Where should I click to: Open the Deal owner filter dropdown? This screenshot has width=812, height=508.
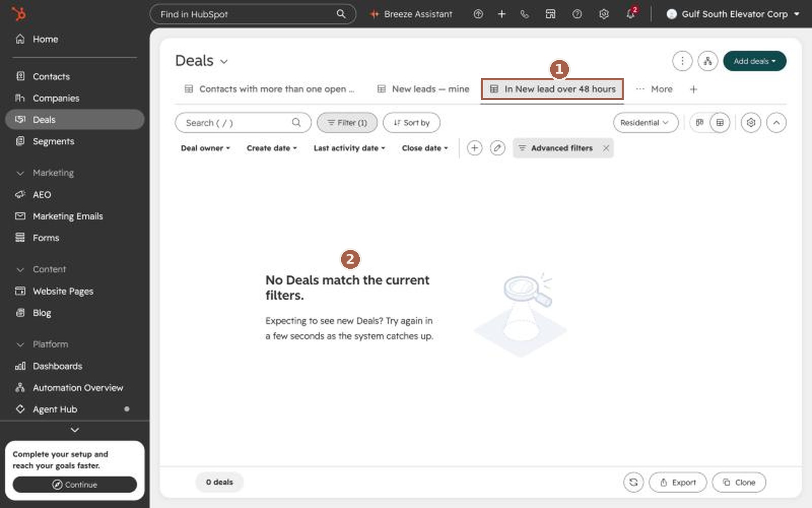coord(206,148)
